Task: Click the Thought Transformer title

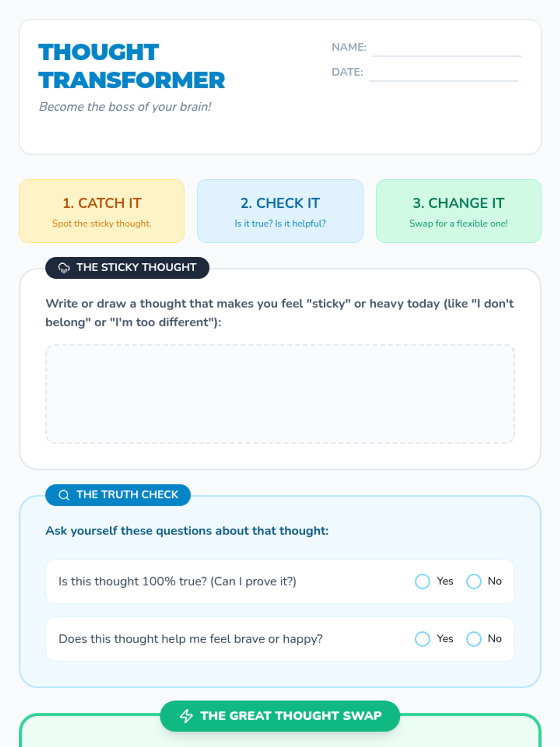Action: pyautogui.click(x=132, y=66)
